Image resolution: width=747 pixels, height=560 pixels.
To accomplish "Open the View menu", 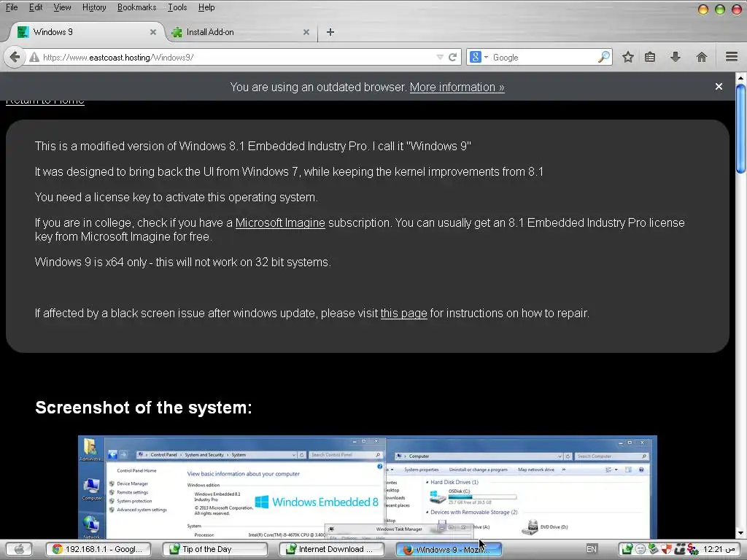I will [x=62, y=7].
